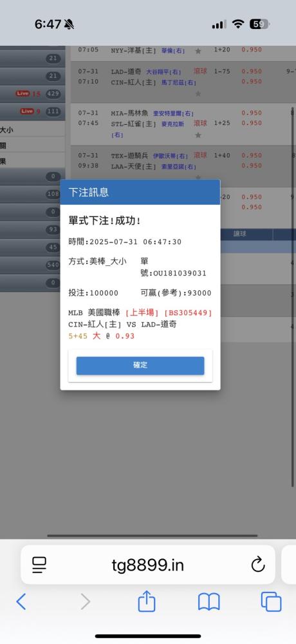Open the page reader menu icon
This screenshot has height=644, width=296.
(39, 565)
